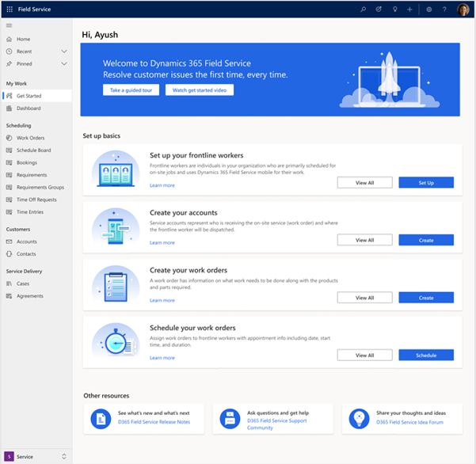This screenshot has width=476, height=464.
Task: Open Requirements Groups in sidebar
Action: pyautogui.click(x=36, y=187)
